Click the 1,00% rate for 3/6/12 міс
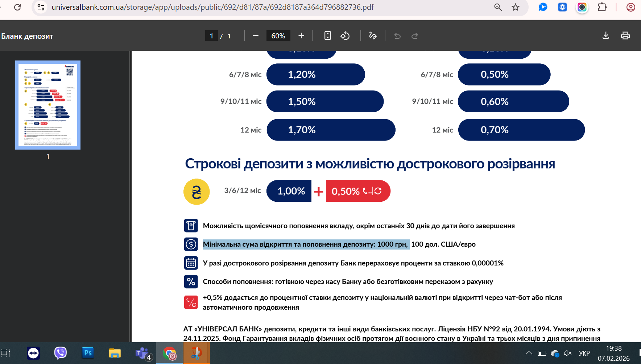The width and height of the screenshot is (641, 364). coord(289,191)
